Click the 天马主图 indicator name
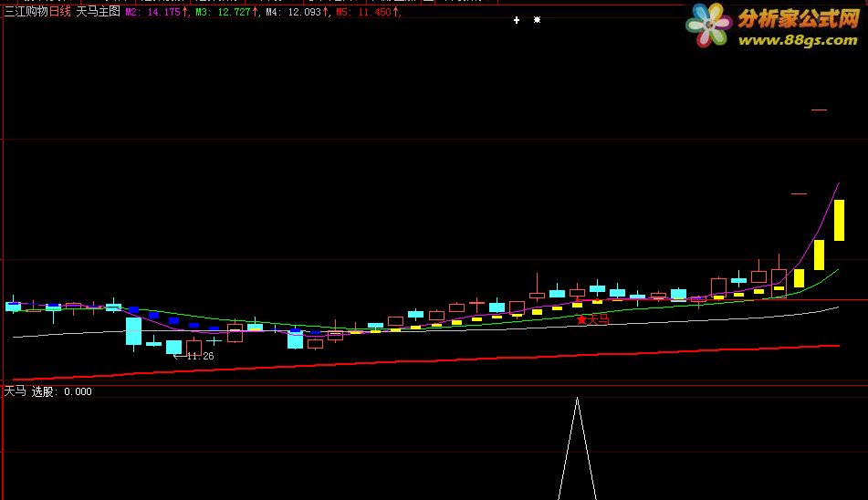 pos(98,12)
